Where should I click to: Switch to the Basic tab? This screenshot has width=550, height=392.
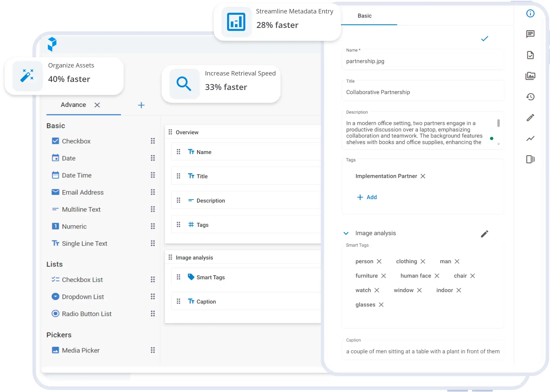click(x=365, y=16)
